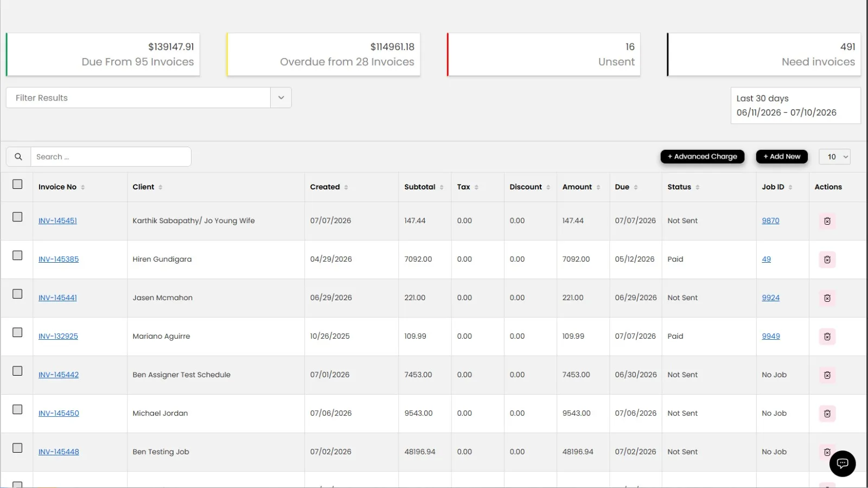Select client Karthik Sabapathy/ Jo Young Wife

coord(194,221)
